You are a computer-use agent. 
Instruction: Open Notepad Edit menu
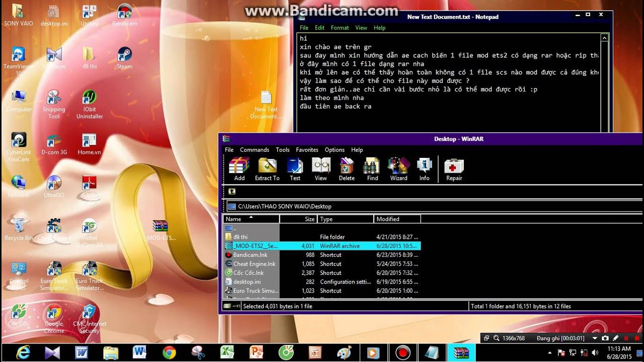point(319,28)
